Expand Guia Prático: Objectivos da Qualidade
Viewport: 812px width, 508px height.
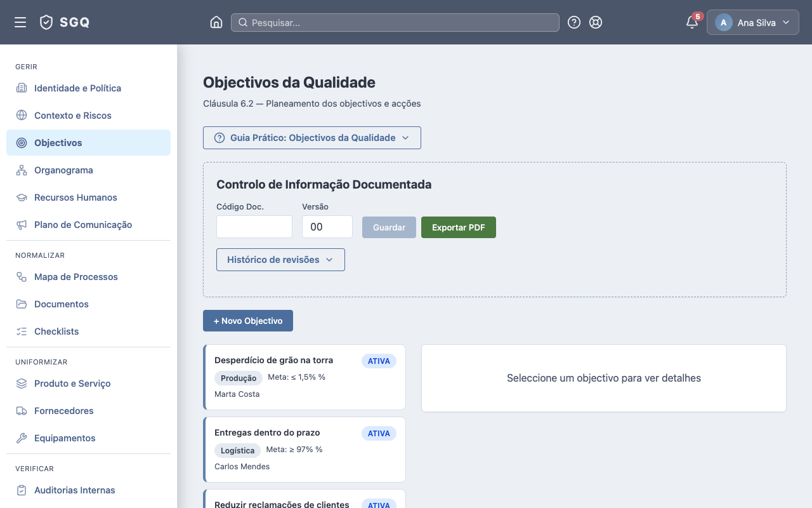[x=312, y=138]
